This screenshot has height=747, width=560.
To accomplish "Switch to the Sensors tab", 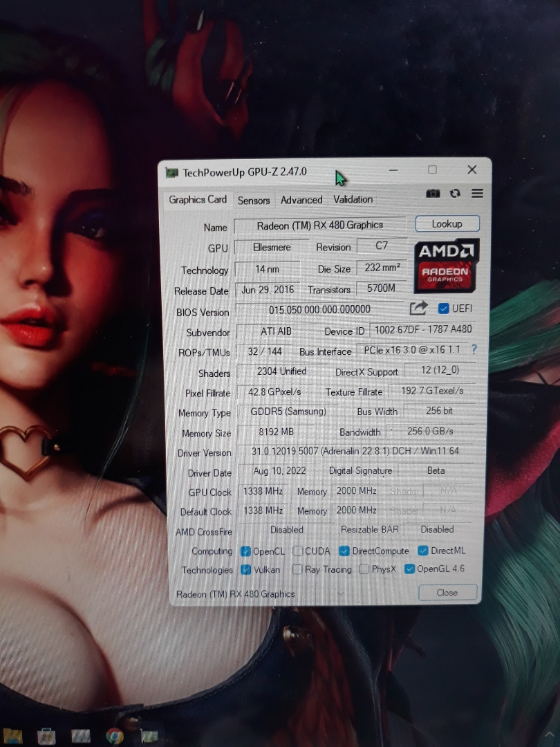I will tap(254, 201).
